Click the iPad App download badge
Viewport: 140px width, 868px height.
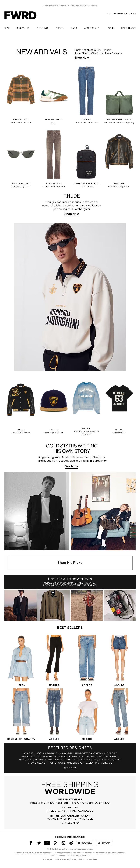point(104,843)
